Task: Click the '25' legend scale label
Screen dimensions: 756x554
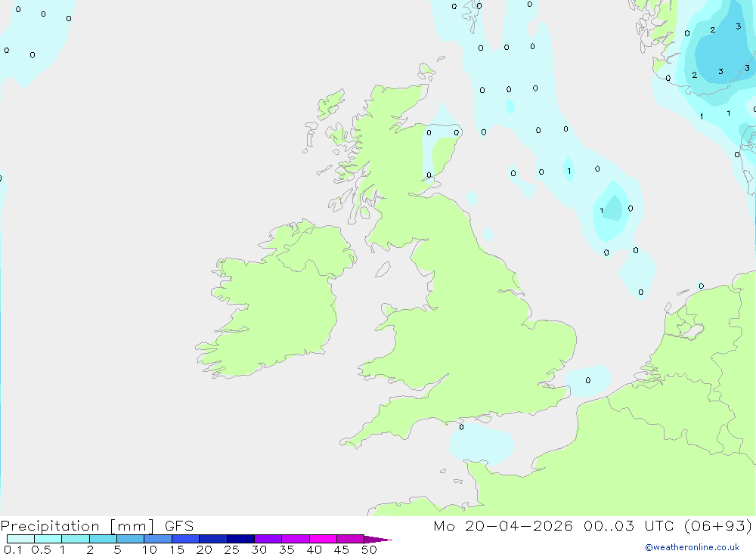Action: (x=231, y=549)
